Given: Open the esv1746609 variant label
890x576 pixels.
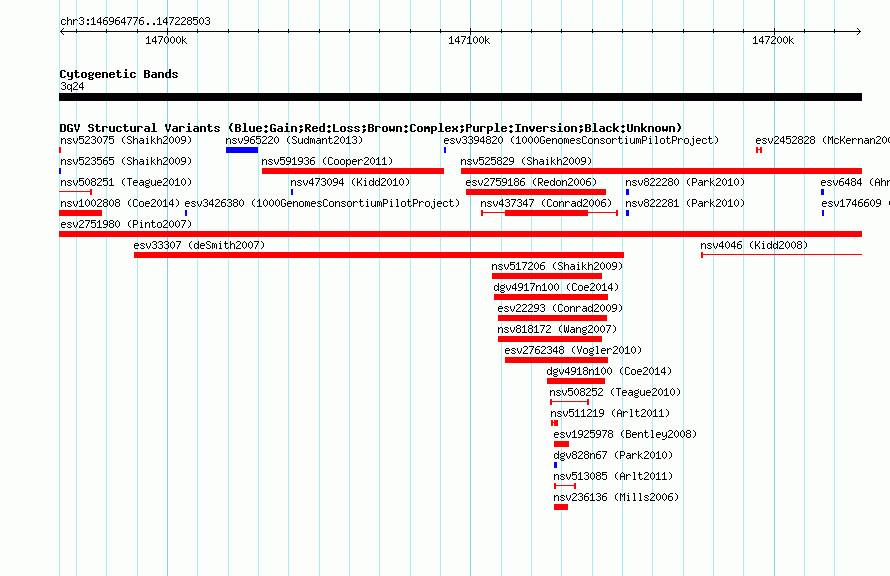Looking at the screenshot, I should [855, 203].
